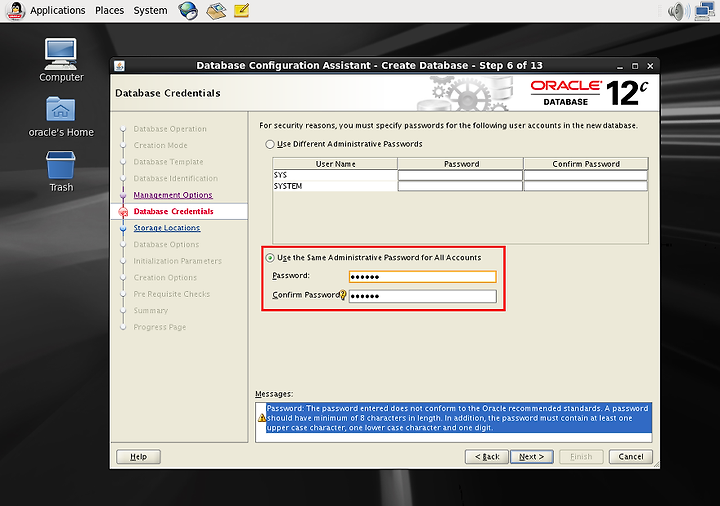Click the SYS confirm password cell

[x=585, y=175]
